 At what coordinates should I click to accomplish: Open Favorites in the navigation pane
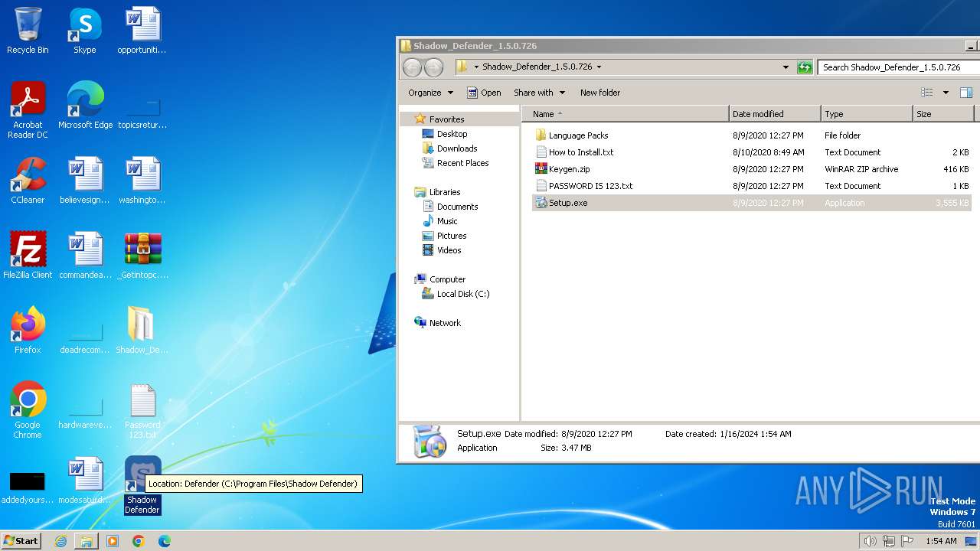tap(446, 119)
